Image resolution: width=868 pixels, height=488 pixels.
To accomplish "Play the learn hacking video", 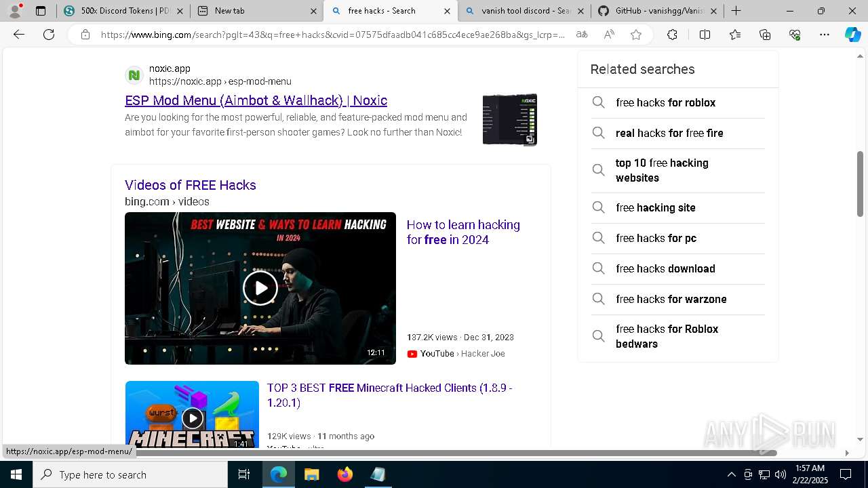I will (260, 288).
